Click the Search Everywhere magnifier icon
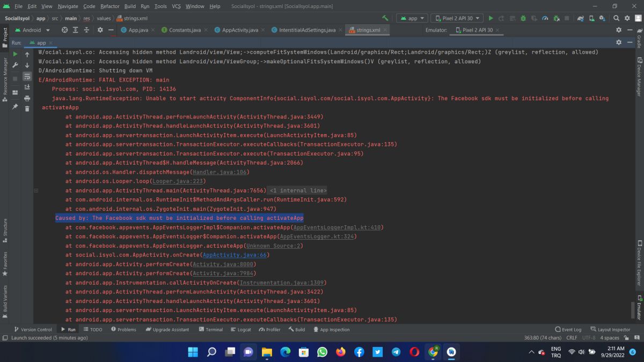Viewport: 644px width, 362px height. pyautogui.click(x=617, y=18)
